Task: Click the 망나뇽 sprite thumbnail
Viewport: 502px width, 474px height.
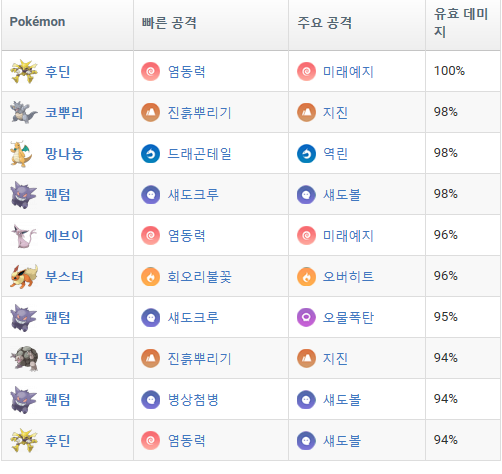Action: click(x=22, y=153)
